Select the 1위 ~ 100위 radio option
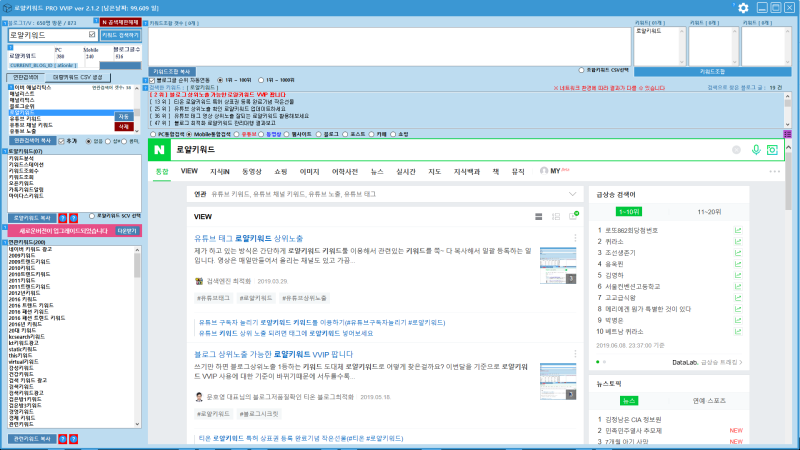800x450 pixels. [220, 80]
